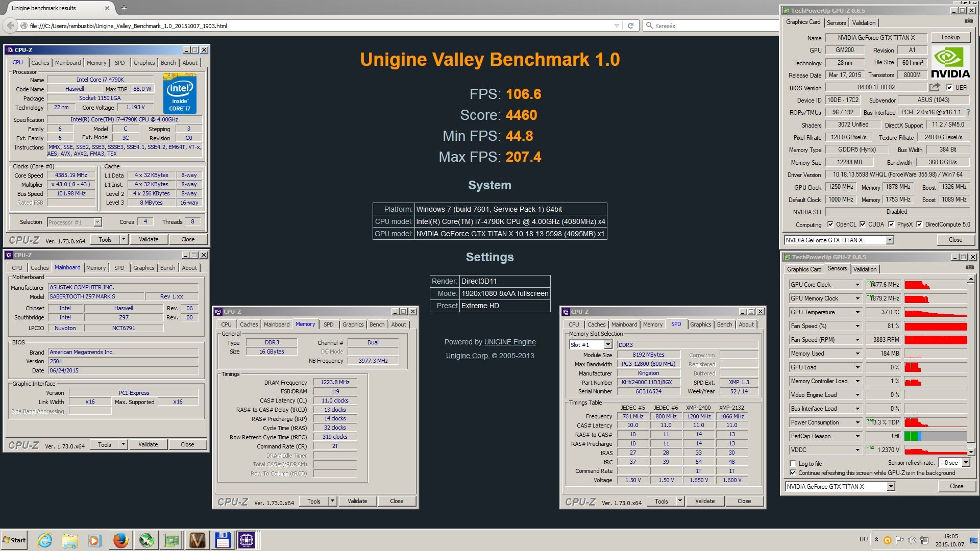
Task: Toggle the DirectCompute 5.0 checkbox
Action: point(919,224)
